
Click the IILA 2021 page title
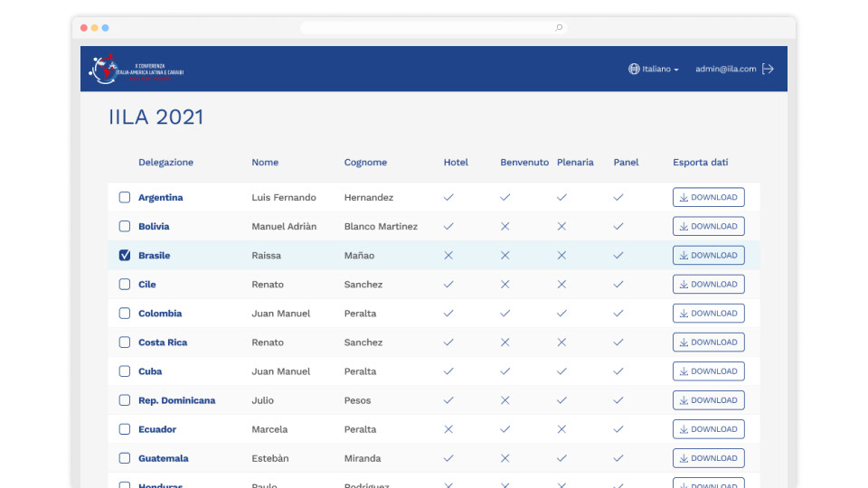pos(156,117)
